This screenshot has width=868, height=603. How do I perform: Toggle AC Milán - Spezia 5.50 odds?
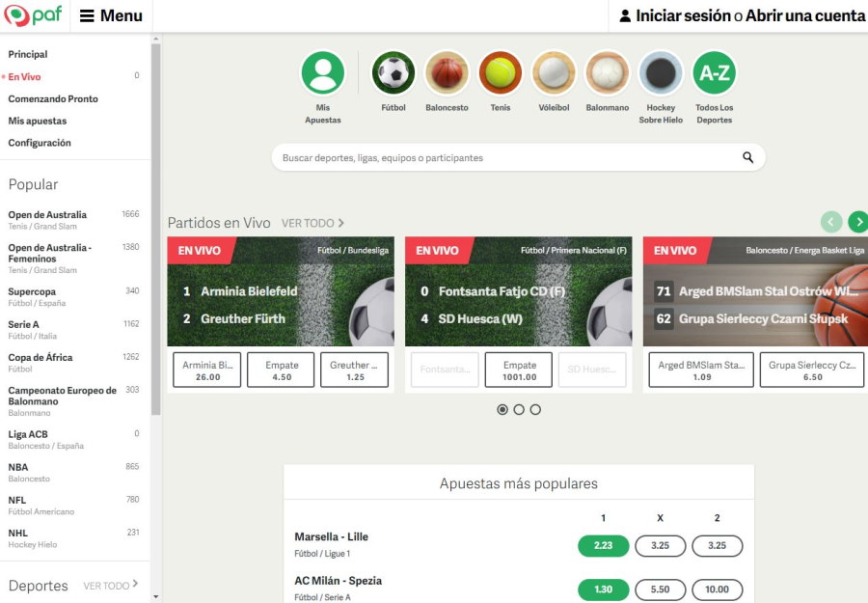point(661,589)
